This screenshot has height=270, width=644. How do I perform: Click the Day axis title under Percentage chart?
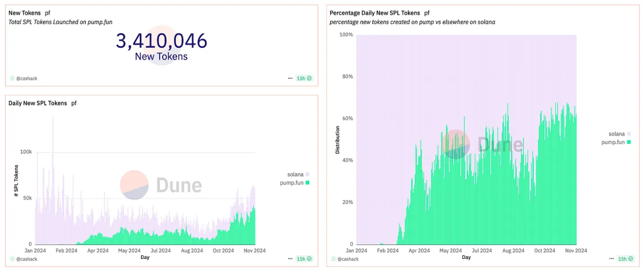[x=466, y=257]
